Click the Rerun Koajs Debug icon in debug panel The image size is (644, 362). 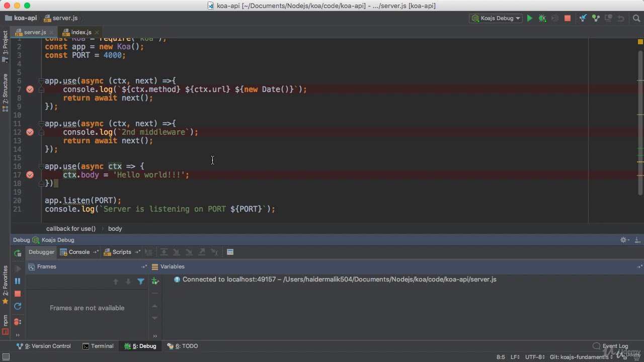coord(18,253)
